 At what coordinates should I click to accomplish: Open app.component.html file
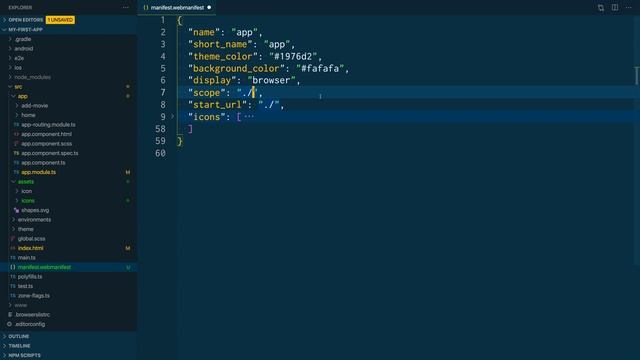pyautogui.click(x=46, y=134)
